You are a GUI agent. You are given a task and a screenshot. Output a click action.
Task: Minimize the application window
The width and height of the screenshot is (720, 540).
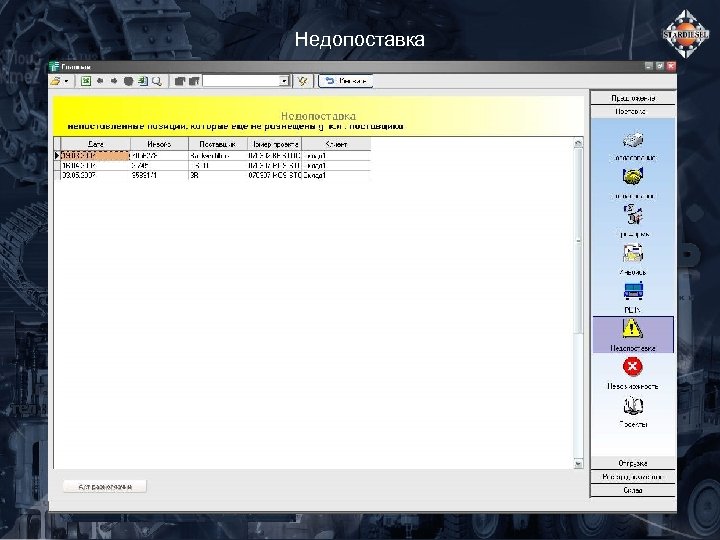649,66
